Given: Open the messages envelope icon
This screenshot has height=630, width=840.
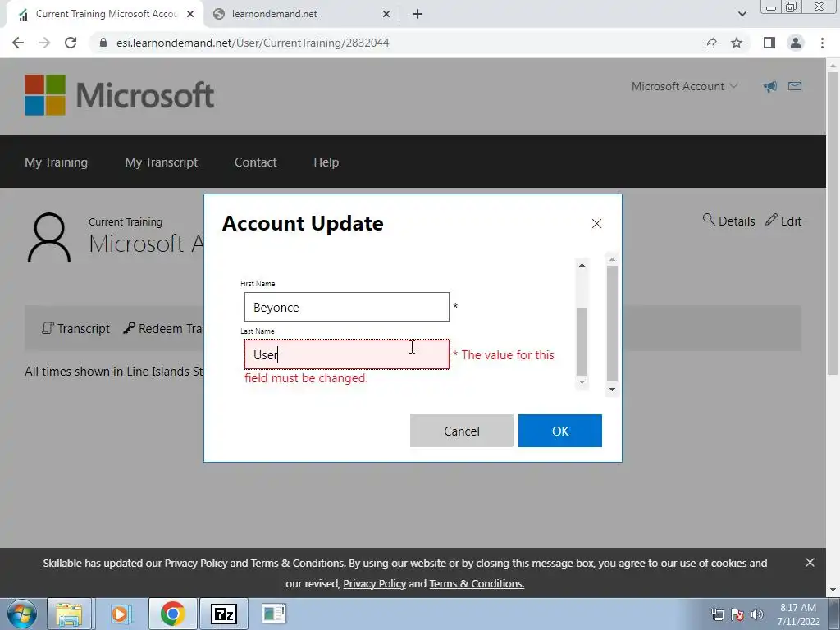Looking at the screenshot, I should click(x=795, y=85).
